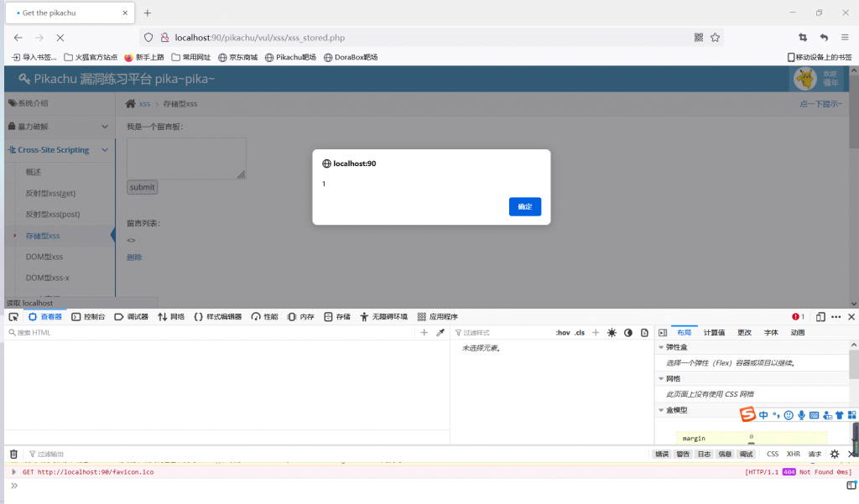Stop page loading with X button
The image size is (859, 504).
60,38
